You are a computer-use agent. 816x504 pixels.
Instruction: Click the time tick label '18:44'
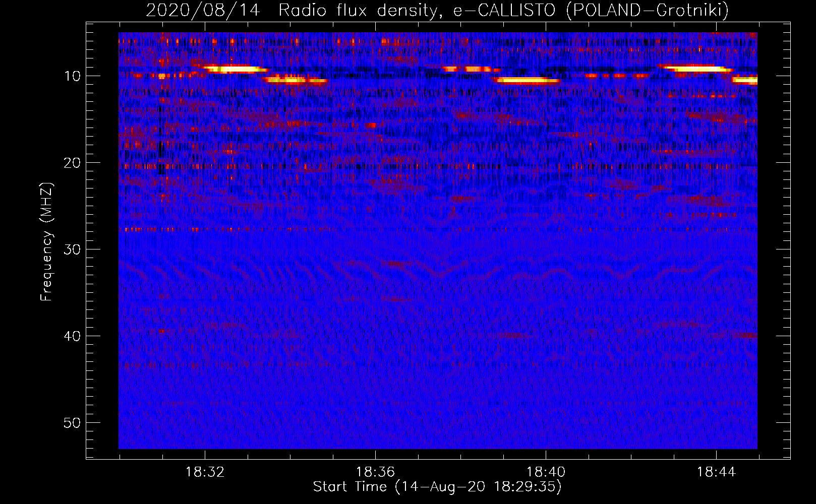click(x=716, y=472)
